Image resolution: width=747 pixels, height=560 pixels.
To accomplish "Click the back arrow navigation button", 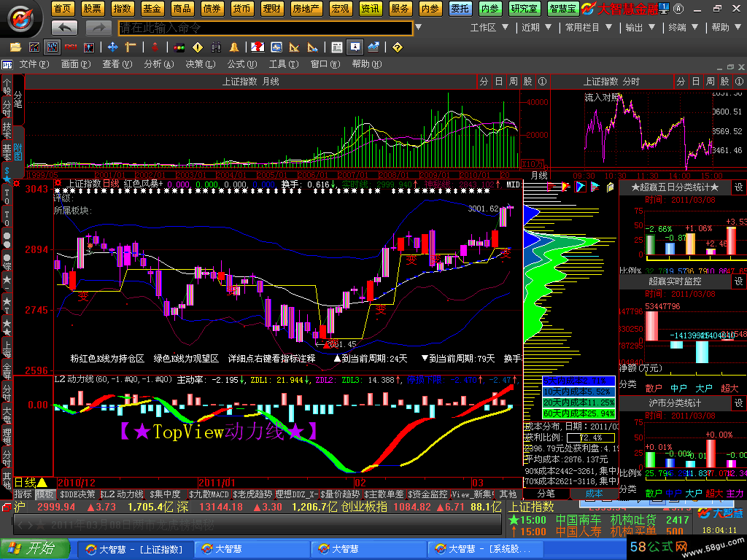I will [65, 28].
